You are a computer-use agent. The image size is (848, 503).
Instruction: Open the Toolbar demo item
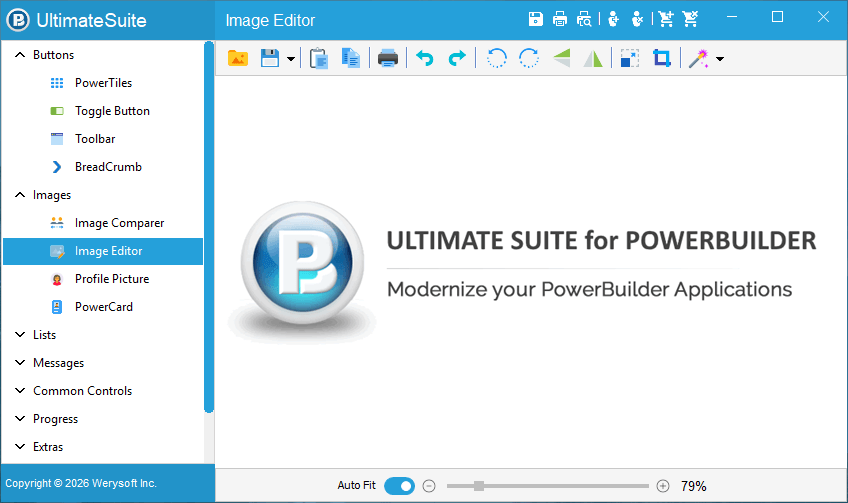pyautogui.click(x=103, y=139)
